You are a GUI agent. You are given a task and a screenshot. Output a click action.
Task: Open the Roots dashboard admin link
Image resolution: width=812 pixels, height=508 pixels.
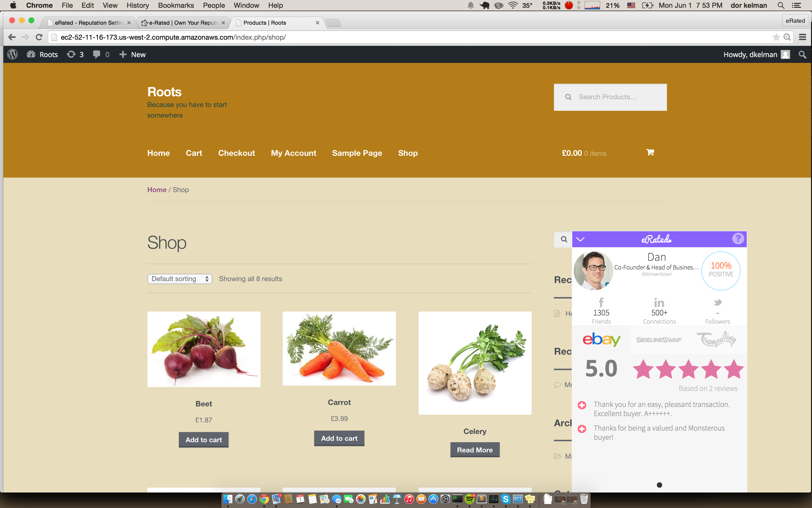pyautogui.click(x=42, y=54)
